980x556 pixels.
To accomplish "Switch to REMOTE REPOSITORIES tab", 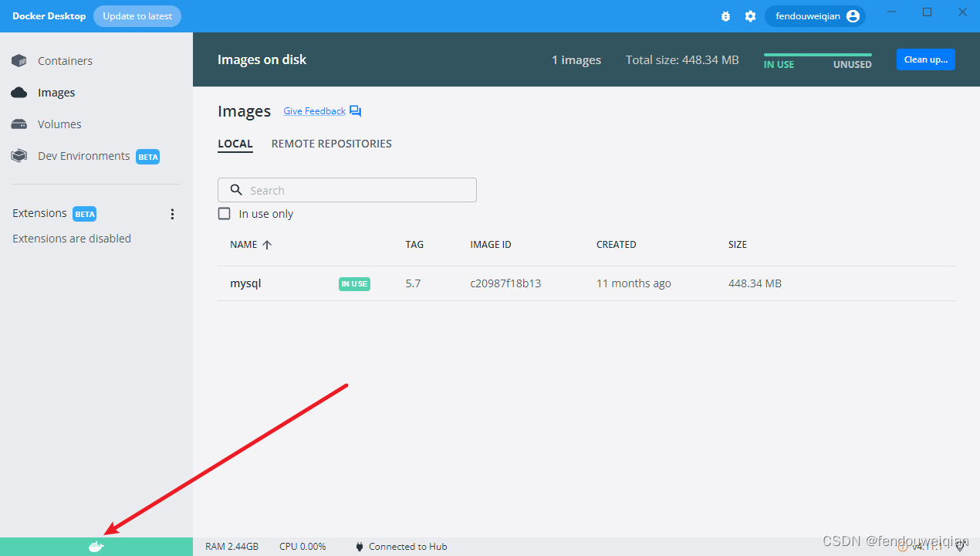I will coord(331,144).
